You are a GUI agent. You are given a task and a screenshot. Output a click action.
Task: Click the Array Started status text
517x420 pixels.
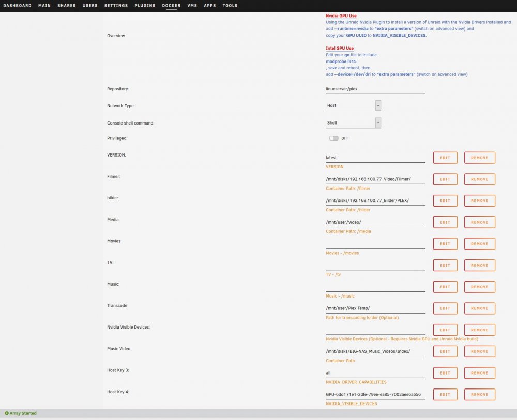(23, 413)
